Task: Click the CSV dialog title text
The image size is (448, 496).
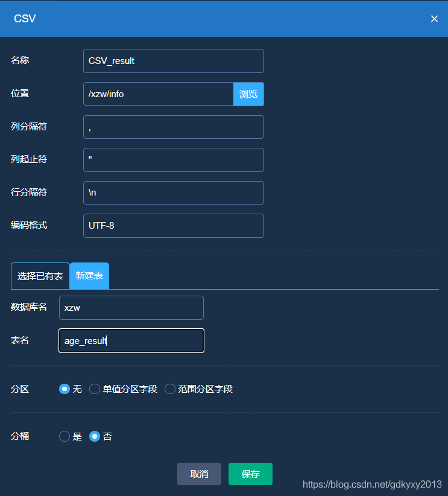Action: (x=25, y=19)
